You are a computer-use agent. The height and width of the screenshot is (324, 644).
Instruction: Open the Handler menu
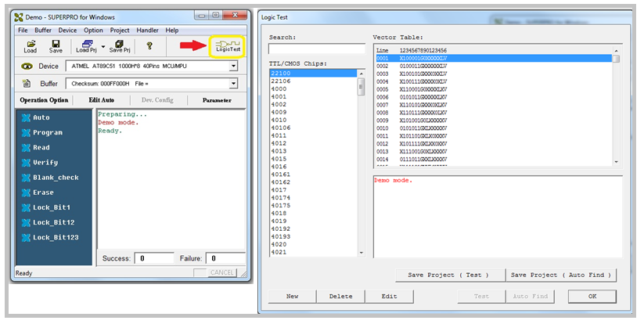click(147, 30)
